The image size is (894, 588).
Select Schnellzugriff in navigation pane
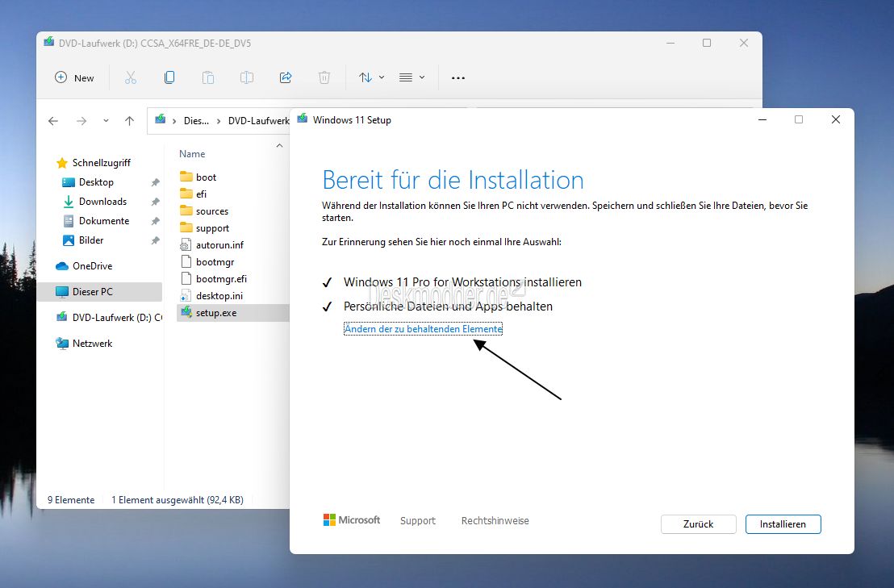click(x=101, y=163)
